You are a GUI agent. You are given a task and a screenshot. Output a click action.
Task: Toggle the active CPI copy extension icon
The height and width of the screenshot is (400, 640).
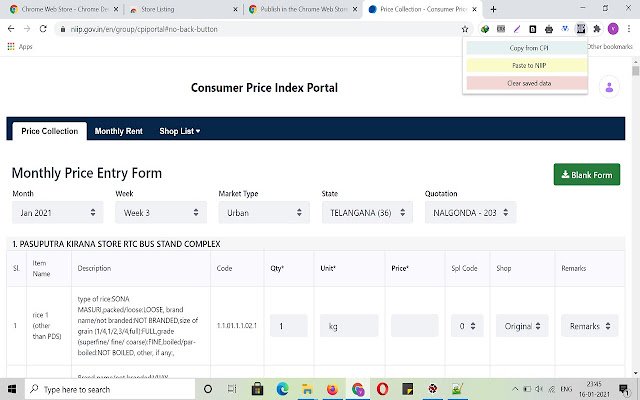tap(581, 29)
